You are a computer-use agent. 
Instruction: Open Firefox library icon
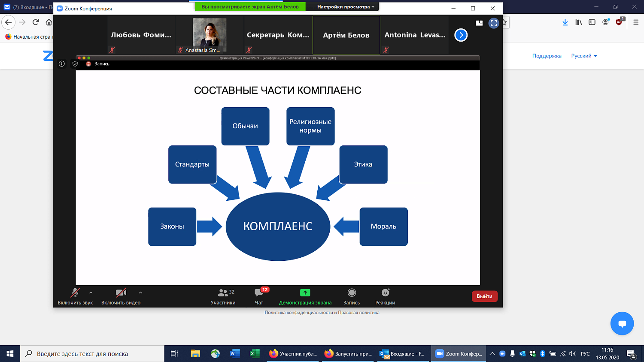pos(579,22)
